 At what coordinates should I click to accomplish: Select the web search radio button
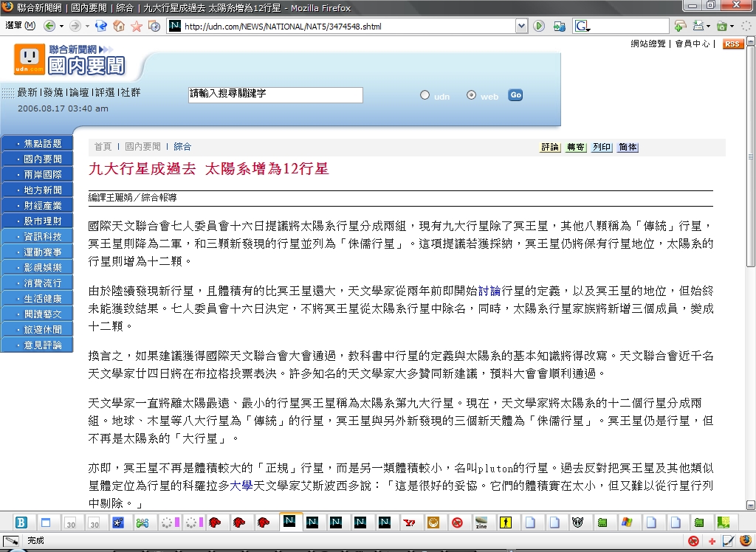[x=472, y=95]
